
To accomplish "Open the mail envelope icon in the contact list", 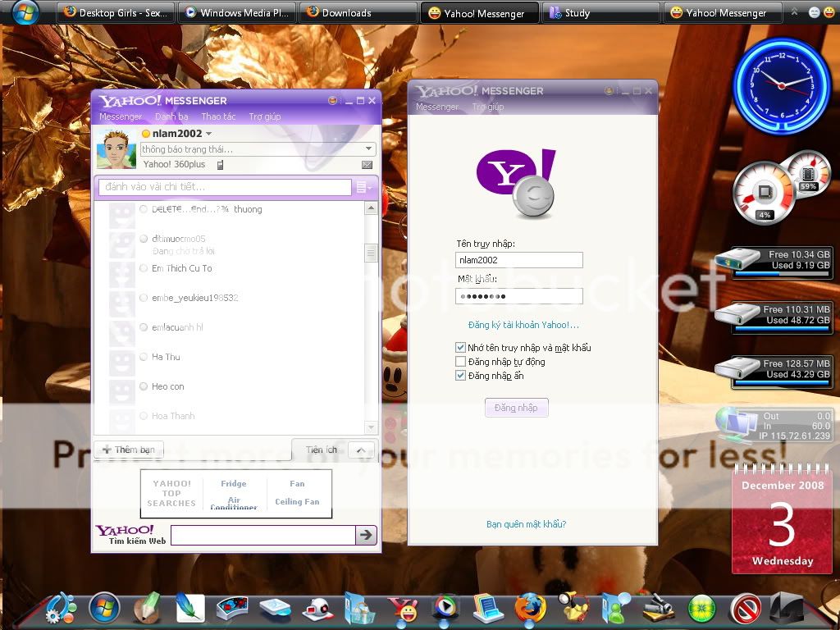I will pyautogui.click(x=367, y=165).
